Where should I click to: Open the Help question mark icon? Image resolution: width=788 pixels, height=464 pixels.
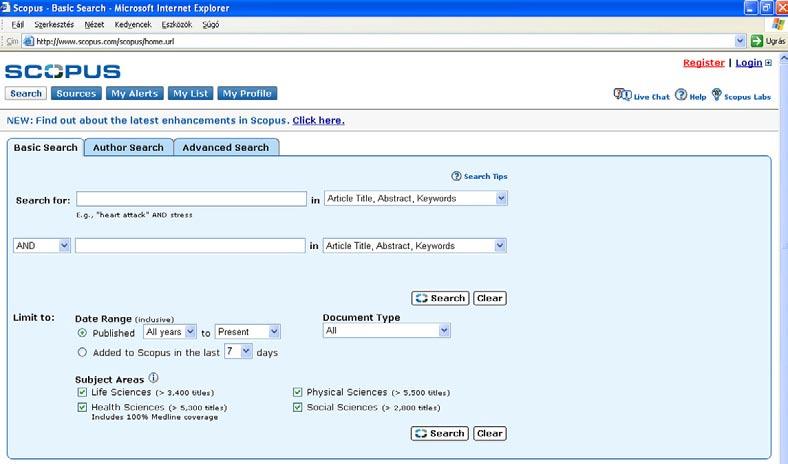680,95
